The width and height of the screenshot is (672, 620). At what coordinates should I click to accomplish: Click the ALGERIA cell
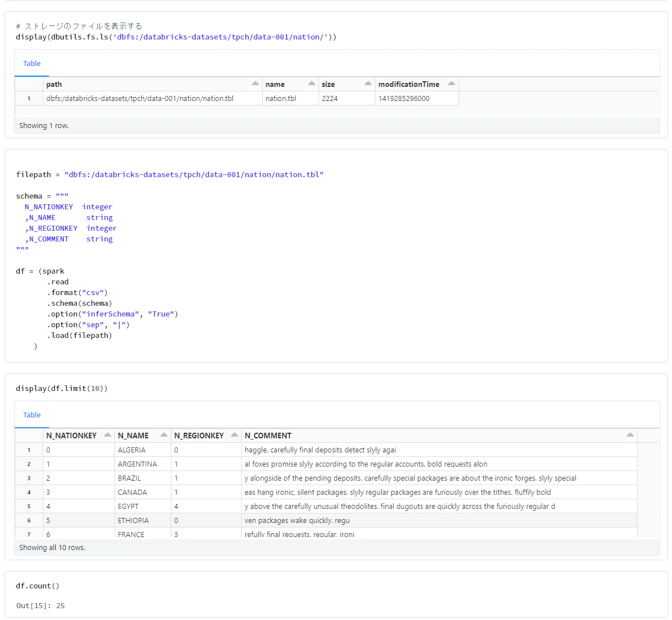point(143,450)
